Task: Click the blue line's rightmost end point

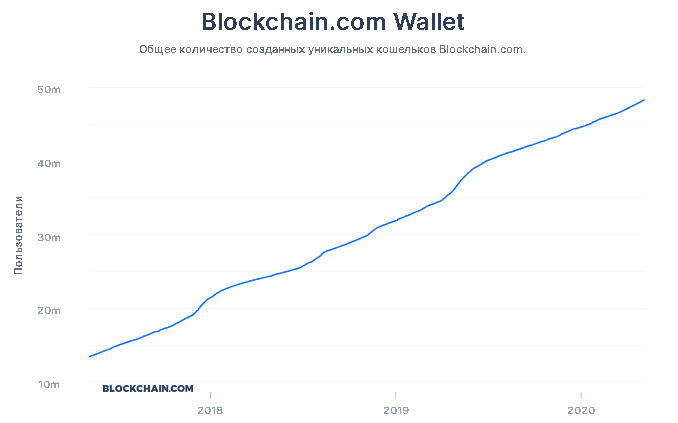Action: (x=644, y=99)
